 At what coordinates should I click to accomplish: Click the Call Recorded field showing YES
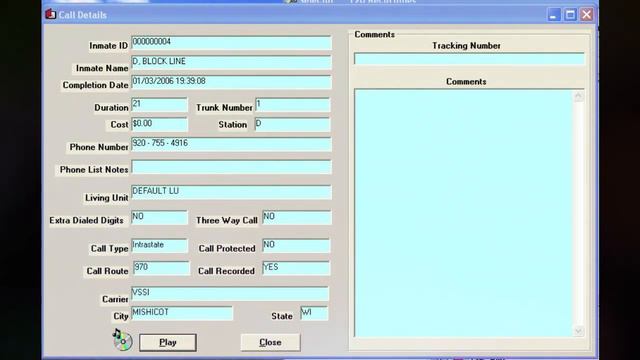coord(296,268)
